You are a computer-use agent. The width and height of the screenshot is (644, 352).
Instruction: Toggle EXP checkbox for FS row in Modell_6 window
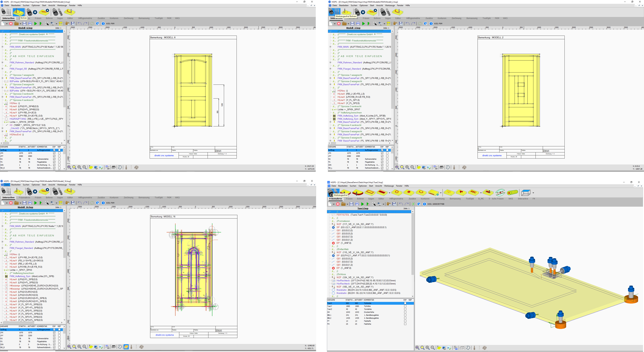[54, 162]
